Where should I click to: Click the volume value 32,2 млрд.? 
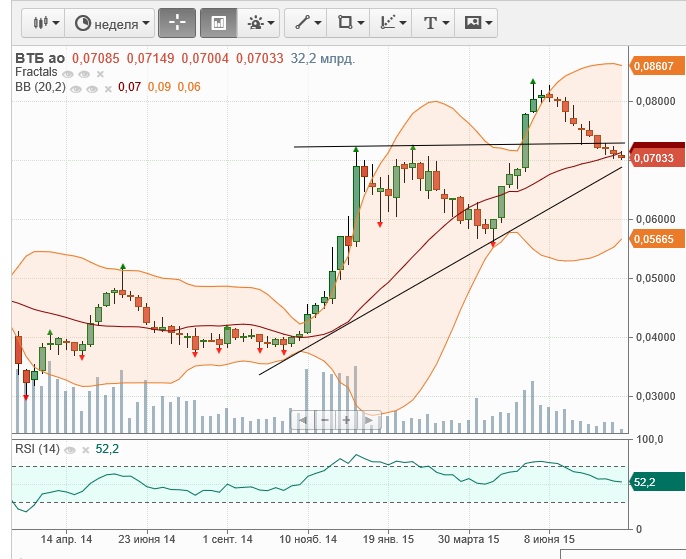tap(323, 58)
